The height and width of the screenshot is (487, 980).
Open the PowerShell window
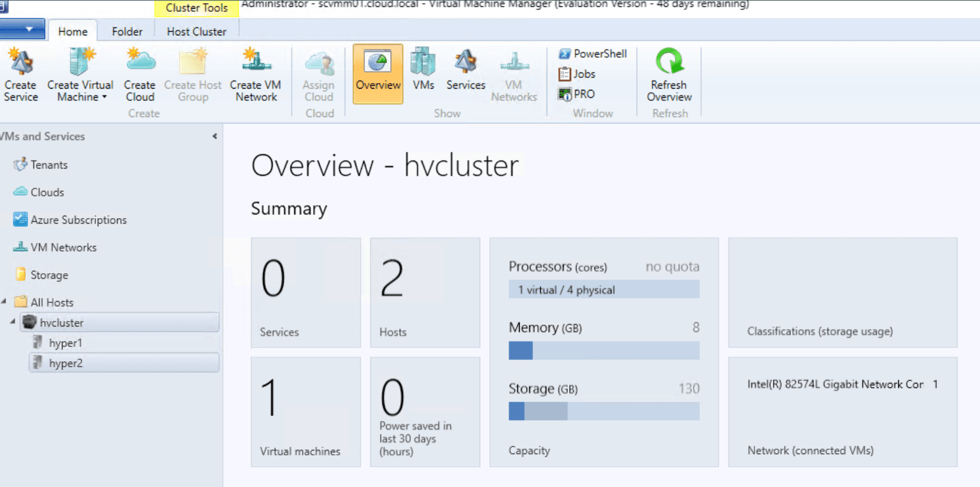(x=593, y=54)
